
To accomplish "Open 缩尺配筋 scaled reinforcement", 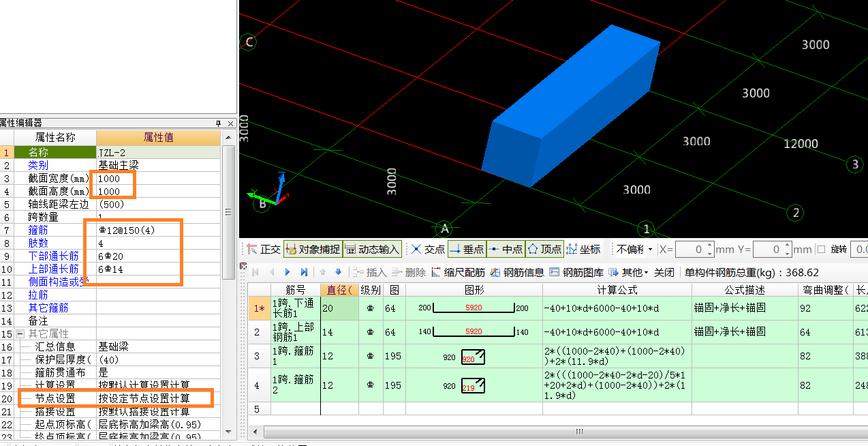I will click(458, 272).
